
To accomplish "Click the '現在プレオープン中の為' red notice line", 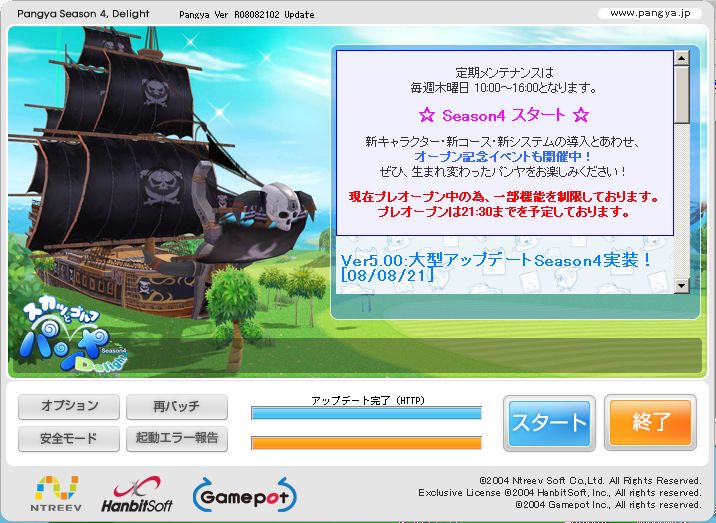I will 504,197.
